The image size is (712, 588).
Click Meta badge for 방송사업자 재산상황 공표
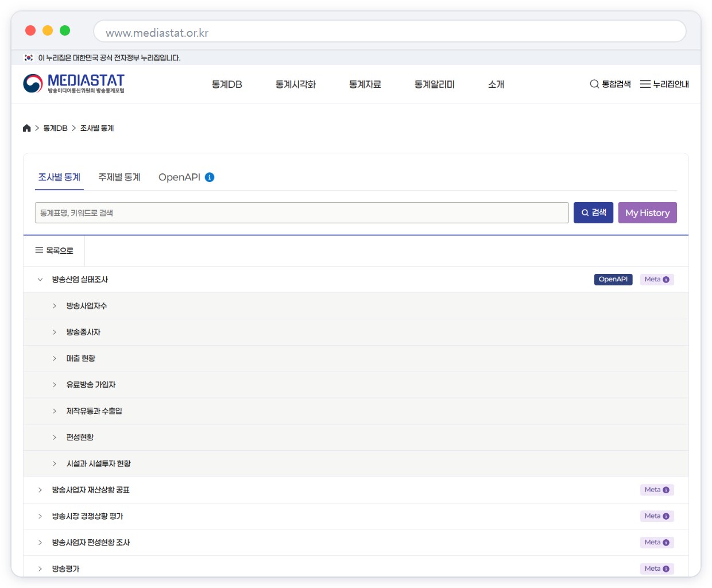657,490
